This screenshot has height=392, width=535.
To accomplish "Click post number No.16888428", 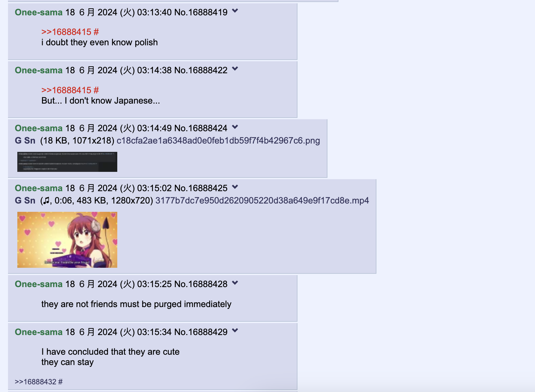I will (201, 284).
